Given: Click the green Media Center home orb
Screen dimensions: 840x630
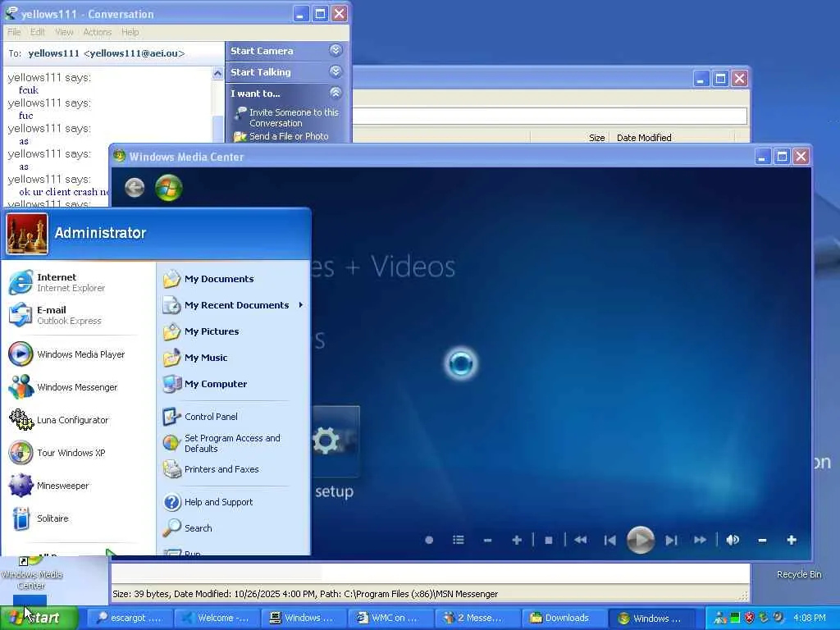Looking at the screenshot, I should [169, 188].
